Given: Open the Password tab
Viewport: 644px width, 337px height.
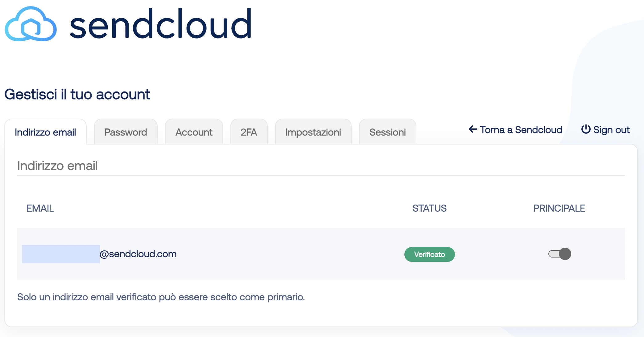Looking at the screenshot, I should point(126,132).
